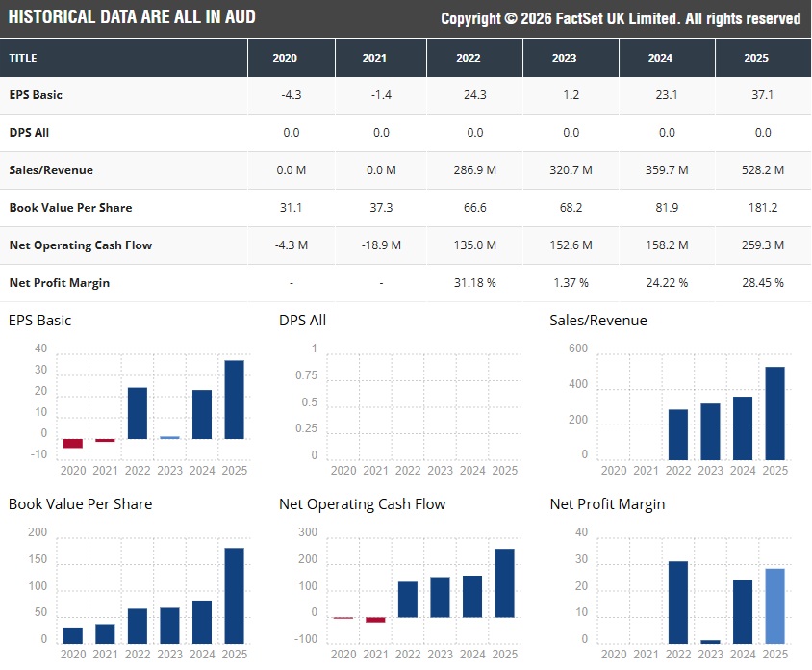The height and width of the screenshot is (670, 812).
Task: Select the Book Value Per Share table row label
Action: tap(70, 208)
